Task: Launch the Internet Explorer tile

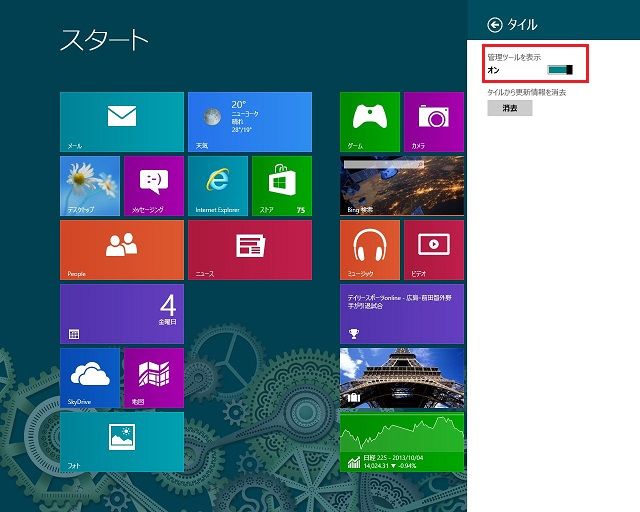Action: [x=218, y=186]
